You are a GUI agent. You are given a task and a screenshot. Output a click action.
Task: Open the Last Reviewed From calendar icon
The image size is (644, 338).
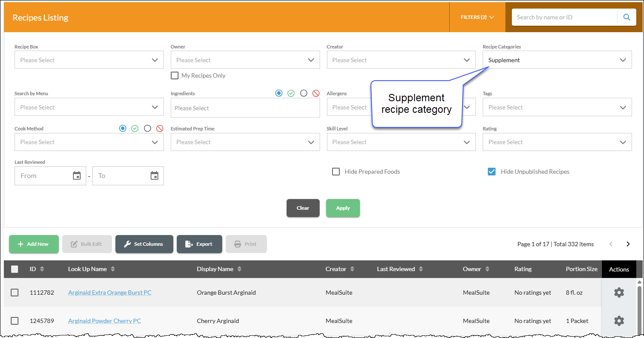[x=77, y=175]
